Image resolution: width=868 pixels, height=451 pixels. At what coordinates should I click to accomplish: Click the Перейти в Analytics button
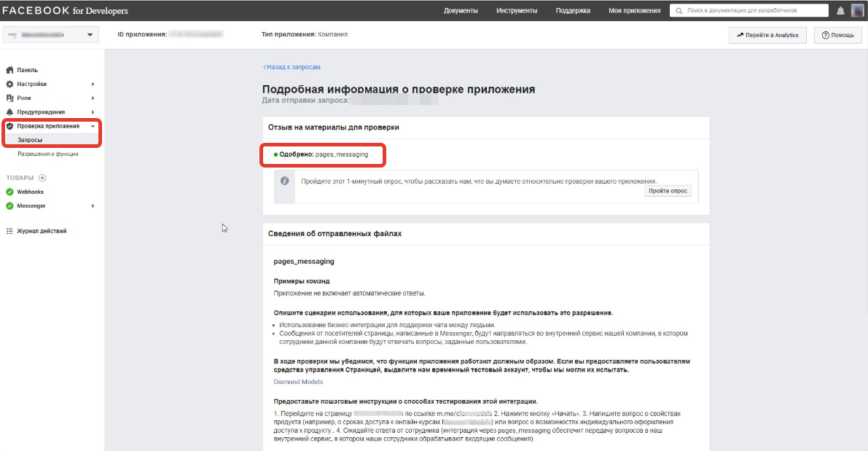pyautogui.click(x=767, y=35)
